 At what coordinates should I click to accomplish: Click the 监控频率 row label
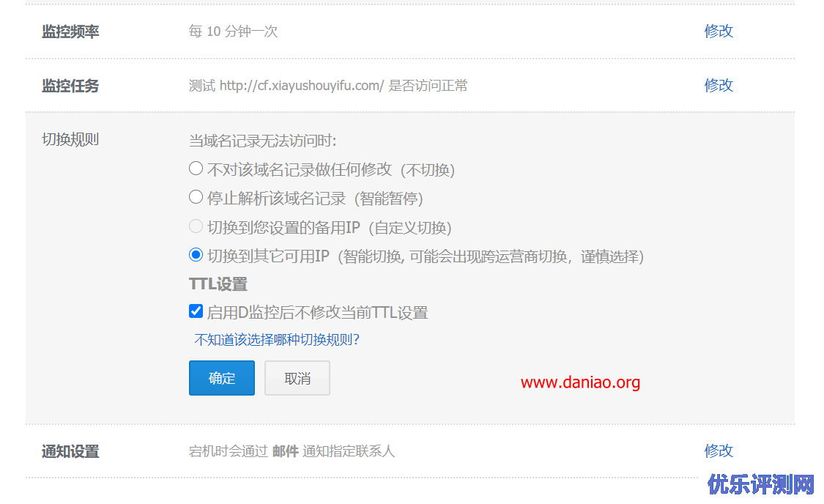click(70, 31)
